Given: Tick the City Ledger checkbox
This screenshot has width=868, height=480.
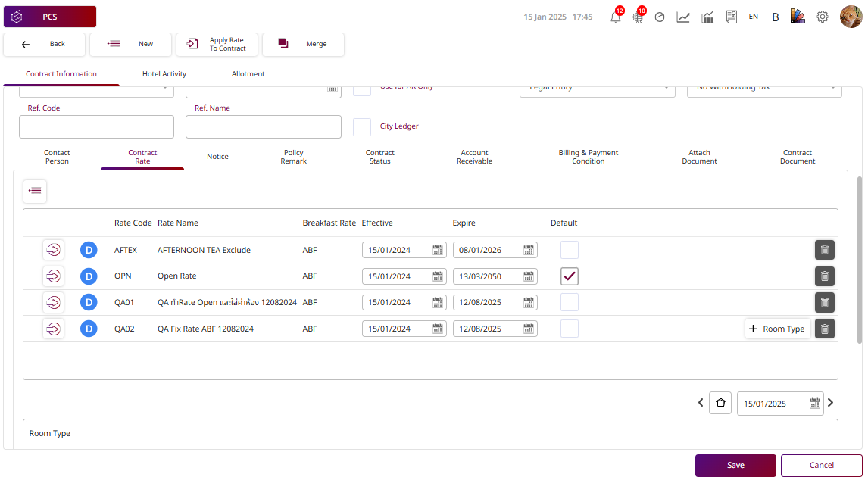Looking at the screenshot, I should click(362, 126).
